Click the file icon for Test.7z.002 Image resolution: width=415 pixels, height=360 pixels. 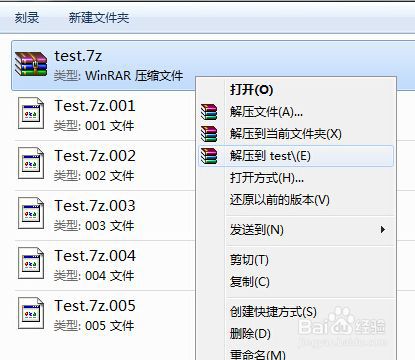click(x=31, y=163)
